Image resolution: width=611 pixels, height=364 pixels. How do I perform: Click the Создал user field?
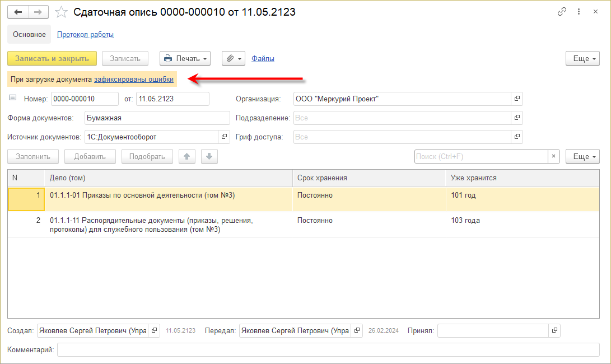tap(93, 330)
